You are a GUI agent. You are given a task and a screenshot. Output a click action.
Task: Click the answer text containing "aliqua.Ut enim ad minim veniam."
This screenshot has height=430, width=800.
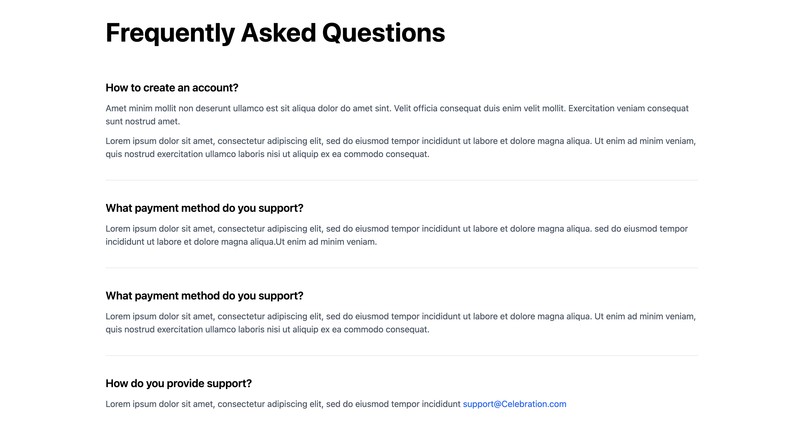click(396, 235)
